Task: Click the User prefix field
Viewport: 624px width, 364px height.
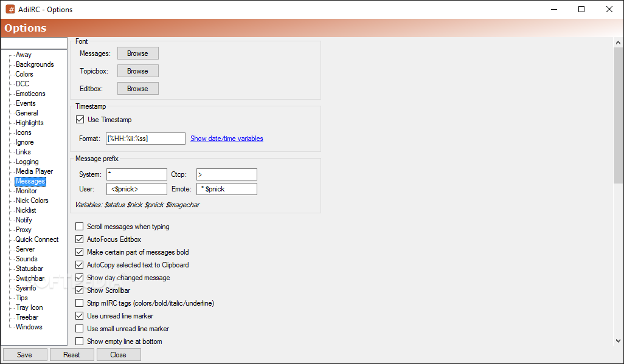Action: (x=136, y=189)
